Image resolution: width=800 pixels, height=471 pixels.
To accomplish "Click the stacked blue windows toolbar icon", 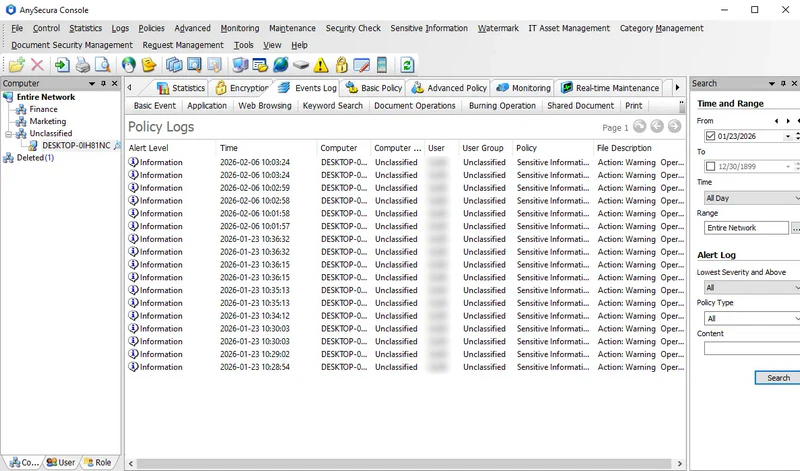I will coord(174,65).
